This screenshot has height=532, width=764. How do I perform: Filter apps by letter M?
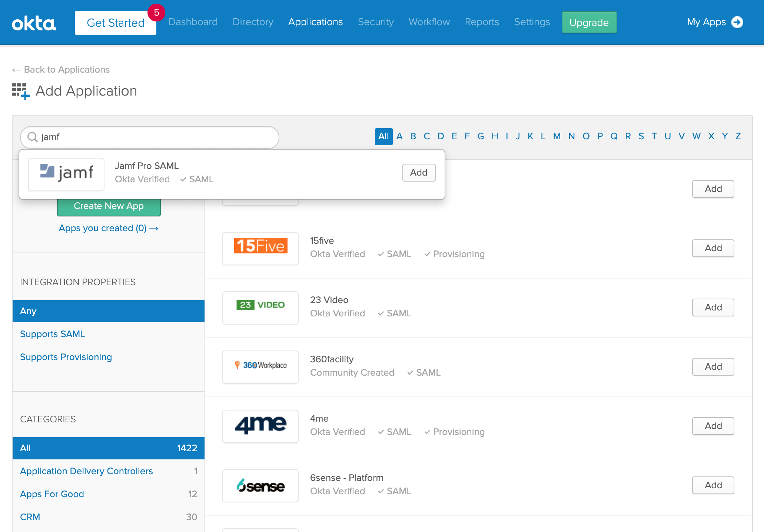(x=557, y=136)
